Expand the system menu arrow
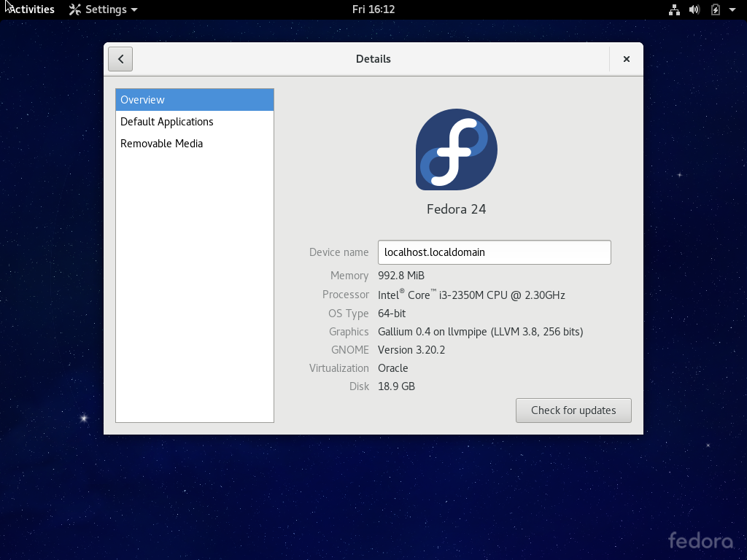This screenshot has width=747, height=560. point(732,9)
